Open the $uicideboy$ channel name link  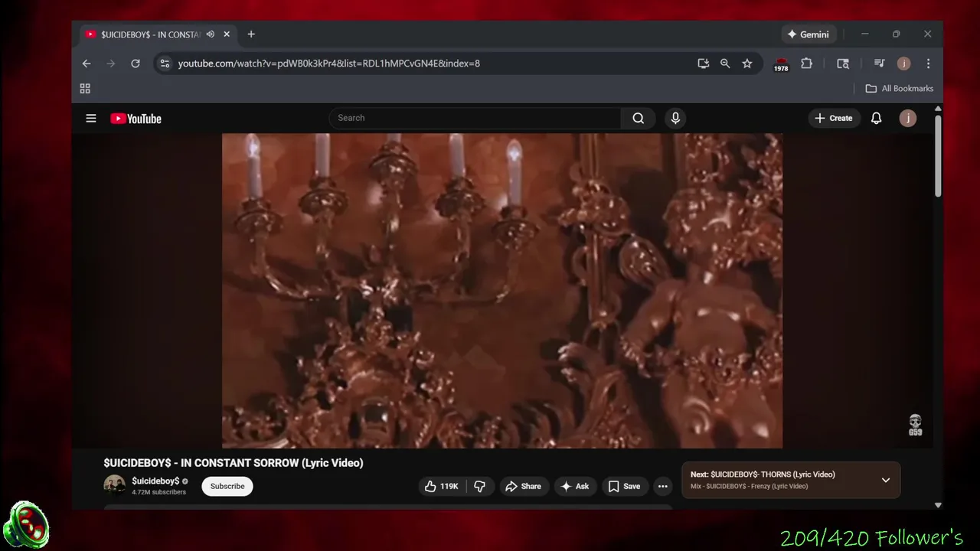155,481
